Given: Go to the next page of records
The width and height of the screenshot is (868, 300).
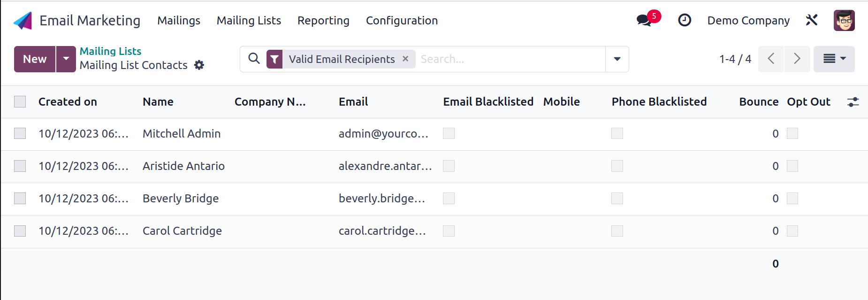Looking at the screenshot, I should (x=797, y=59).
